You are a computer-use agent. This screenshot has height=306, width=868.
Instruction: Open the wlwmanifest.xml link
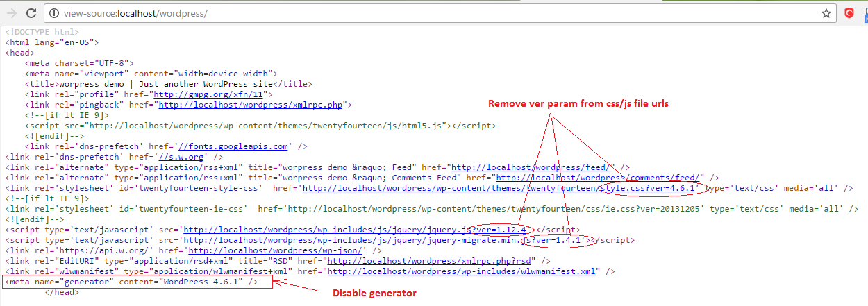coord(461,271)
